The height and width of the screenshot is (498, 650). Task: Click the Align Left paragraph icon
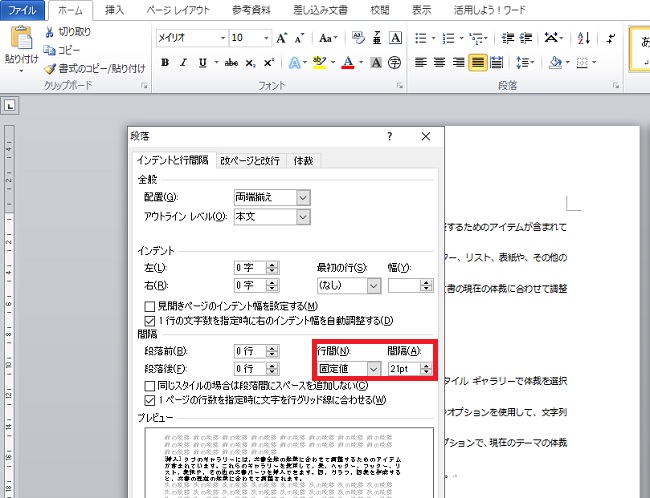point(420,62)
